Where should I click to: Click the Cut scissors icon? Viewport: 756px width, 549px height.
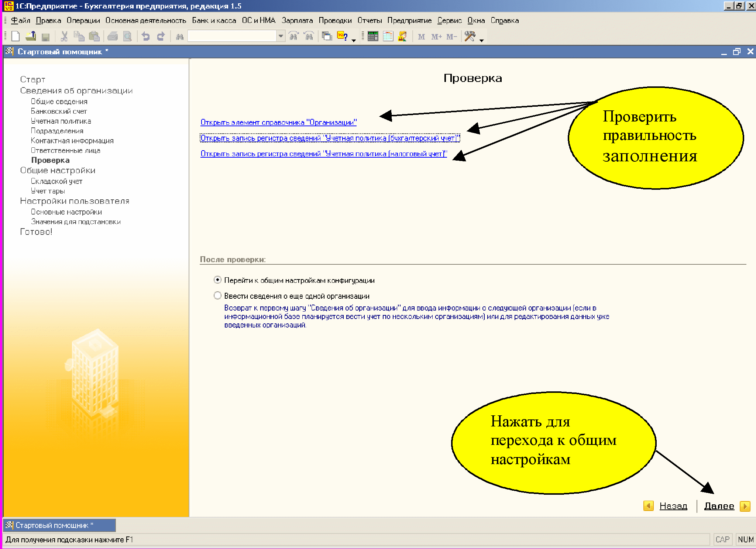point(64,36)
